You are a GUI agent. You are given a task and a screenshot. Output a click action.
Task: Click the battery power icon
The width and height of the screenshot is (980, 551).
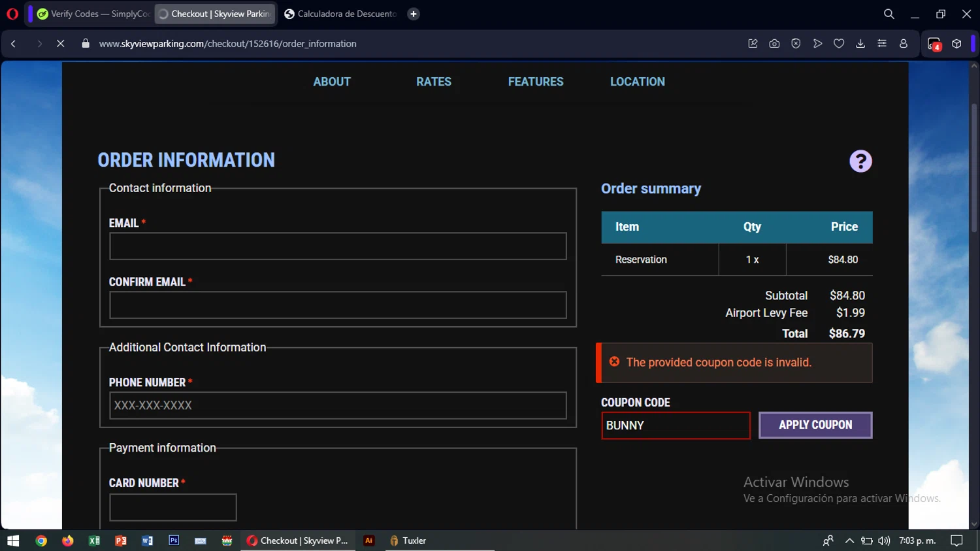click(x=867, y=541)
